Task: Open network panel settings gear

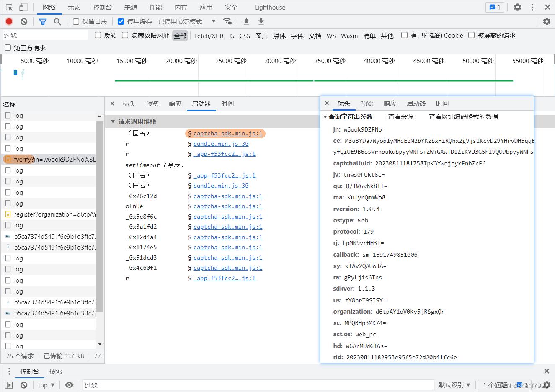Action: tap(547, 21)
